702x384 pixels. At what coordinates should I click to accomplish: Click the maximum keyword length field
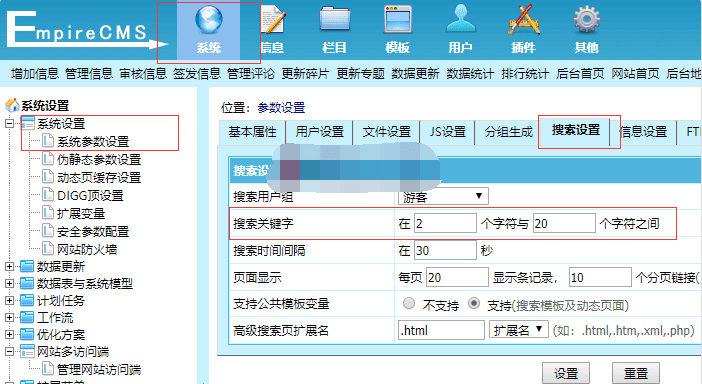tap(564, 223)
